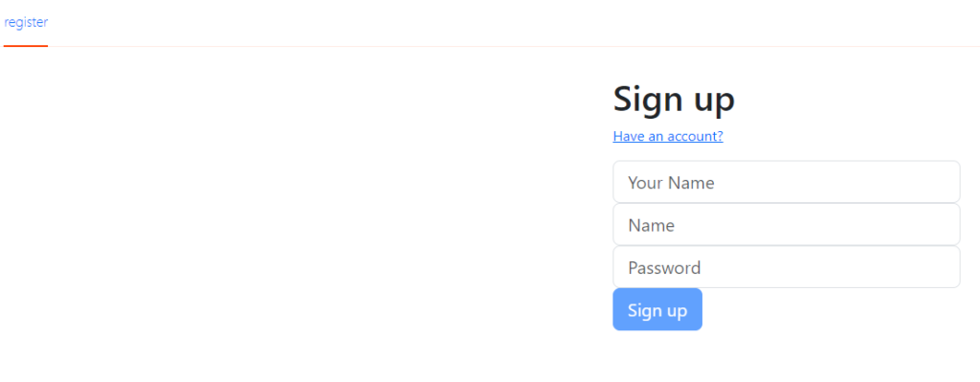Click the large "Sign up" heading
980x382 pixels.
tap(674, 100)
